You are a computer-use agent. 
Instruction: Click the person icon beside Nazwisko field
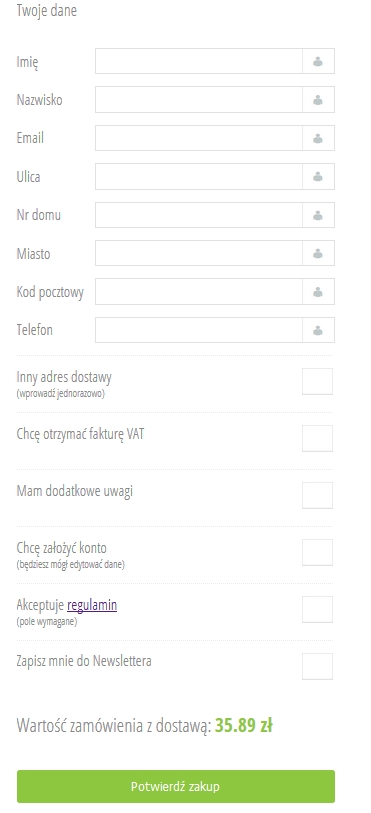coord(318,100)
